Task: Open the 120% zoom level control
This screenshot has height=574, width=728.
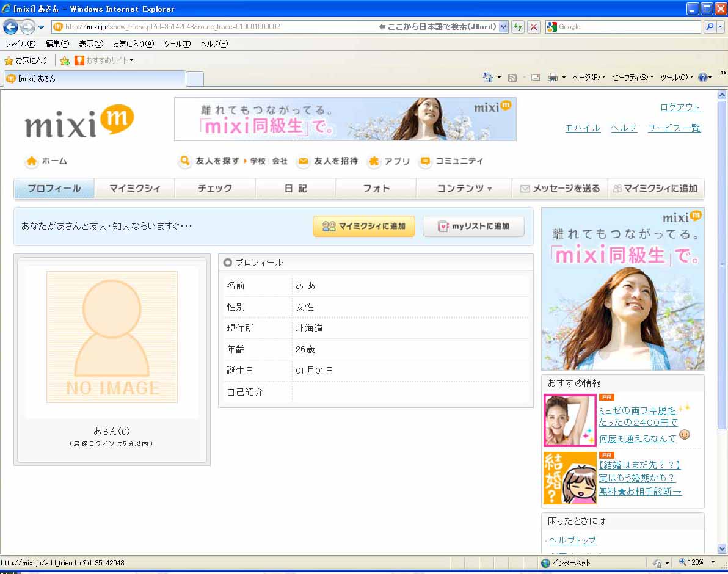Action: coord(697,562)
